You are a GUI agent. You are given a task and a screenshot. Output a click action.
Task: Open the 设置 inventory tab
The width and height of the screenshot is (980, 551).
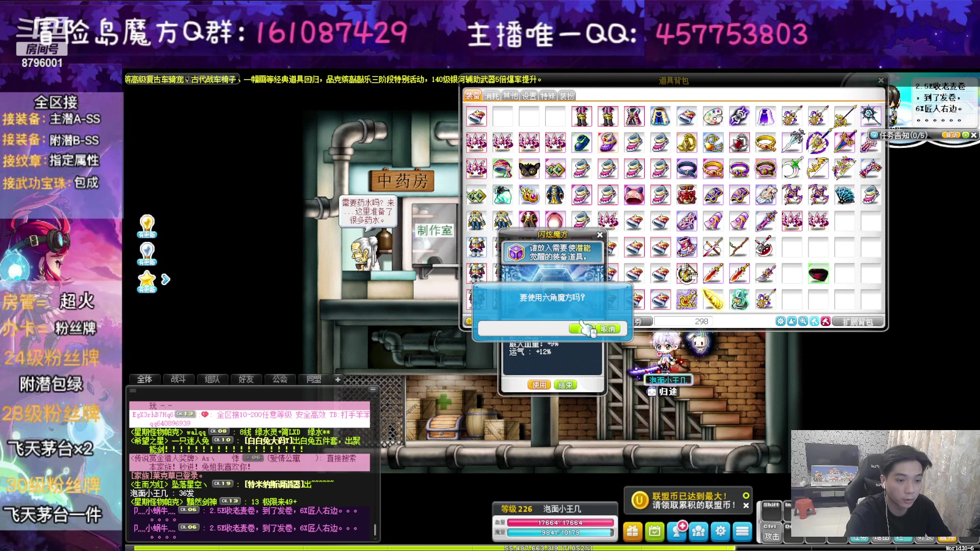click(529, 96)
